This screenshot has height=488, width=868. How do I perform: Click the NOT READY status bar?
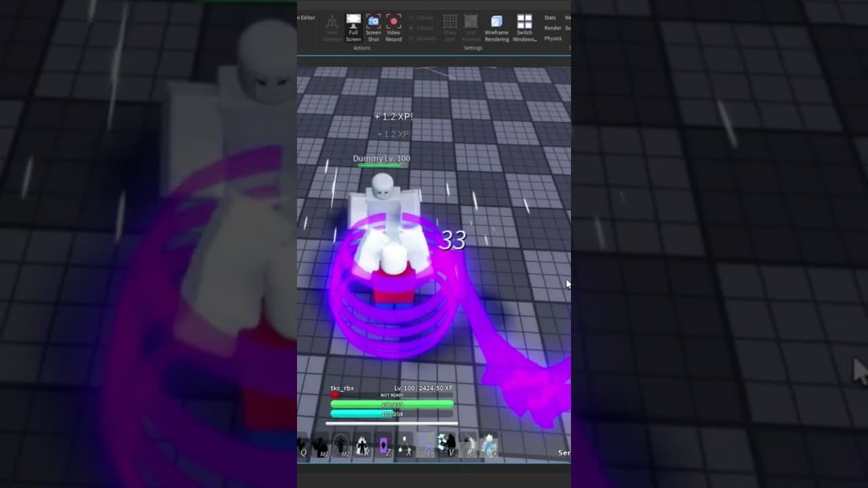click(x=392, y=394)
